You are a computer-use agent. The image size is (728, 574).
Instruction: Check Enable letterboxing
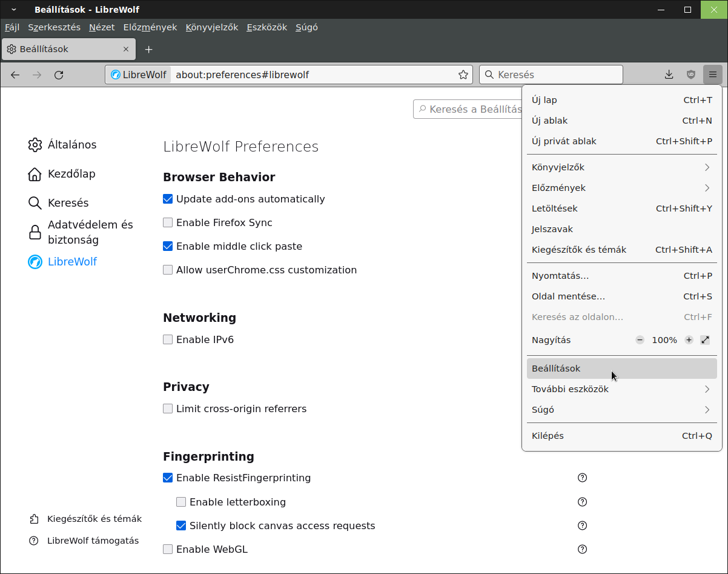tap(181, 502)
